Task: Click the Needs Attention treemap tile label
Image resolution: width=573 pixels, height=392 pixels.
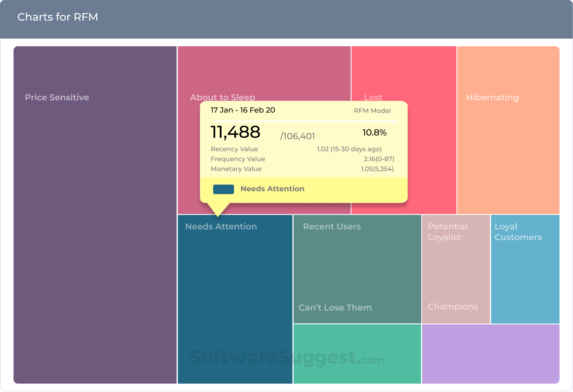Action: pos(221,227)
